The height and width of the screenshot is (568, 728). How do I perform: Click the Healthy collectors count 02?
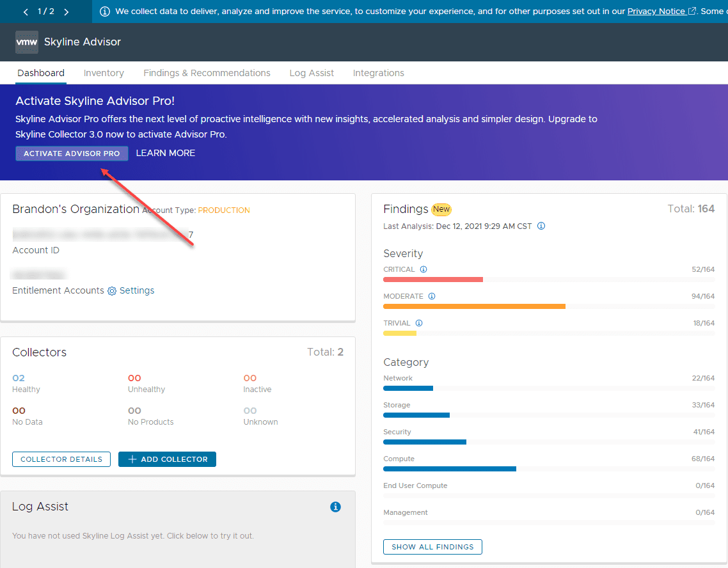pyautogui.click(x=19, y=378)
